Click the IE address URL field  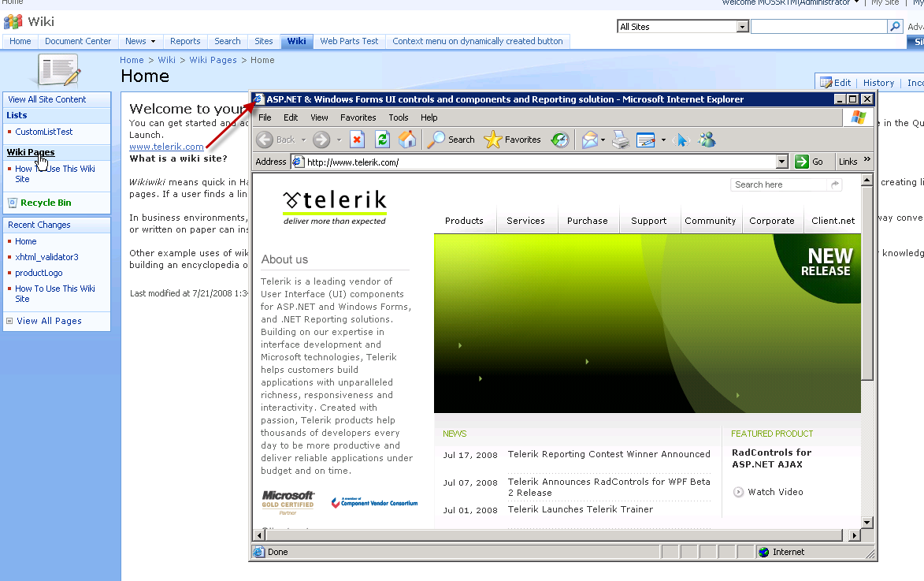539,162
